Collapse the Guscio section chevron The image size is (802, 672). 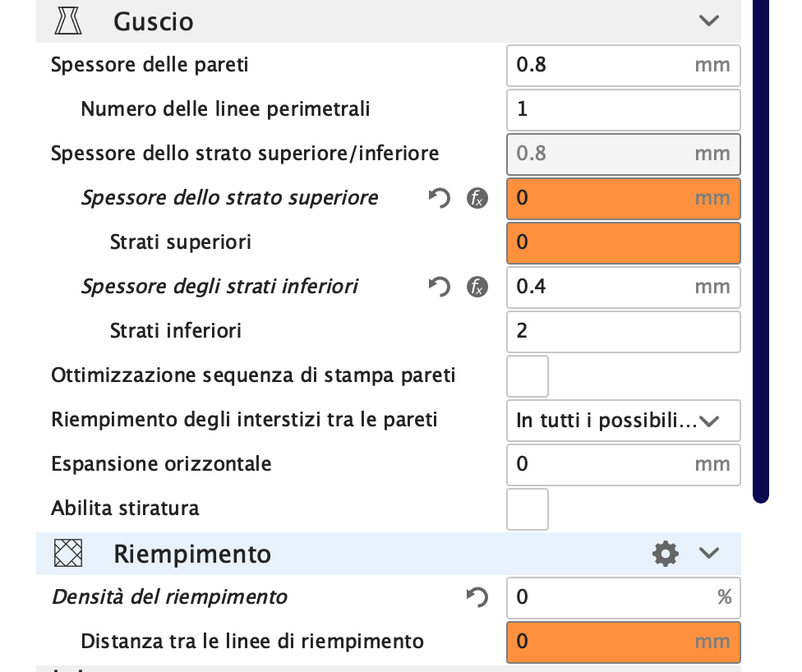tap(709, 21)
